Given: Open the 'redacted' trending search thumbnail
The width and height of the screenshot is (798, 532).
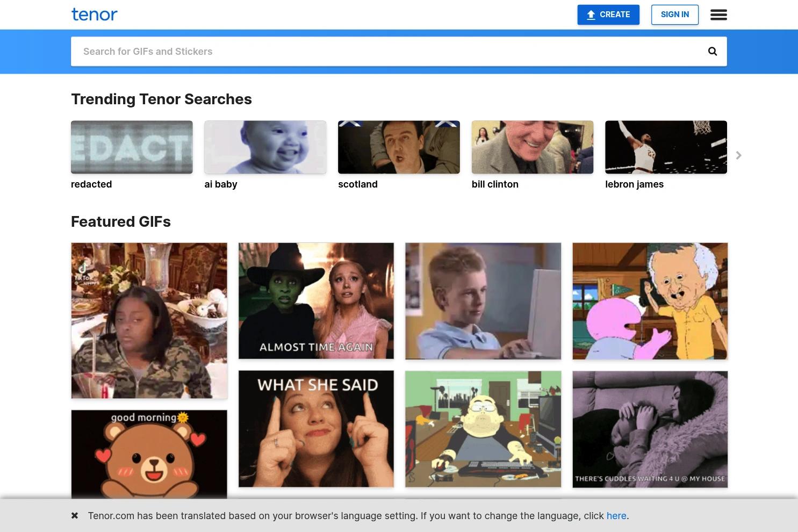Looking at the screenshot, I should tap(132, 147).
